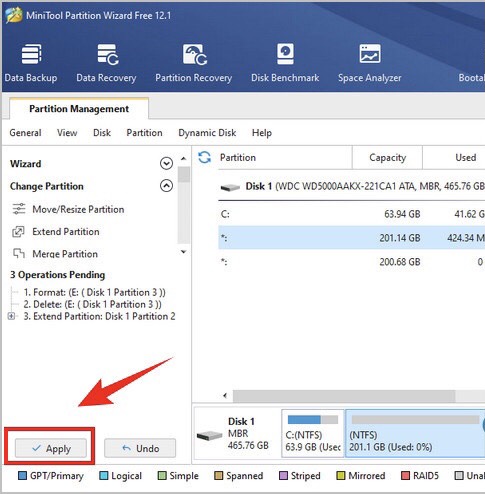This screenshot has height=494, width=485.
Task: Click the 3 Operations Pending heading
Action: coord(57,275)
